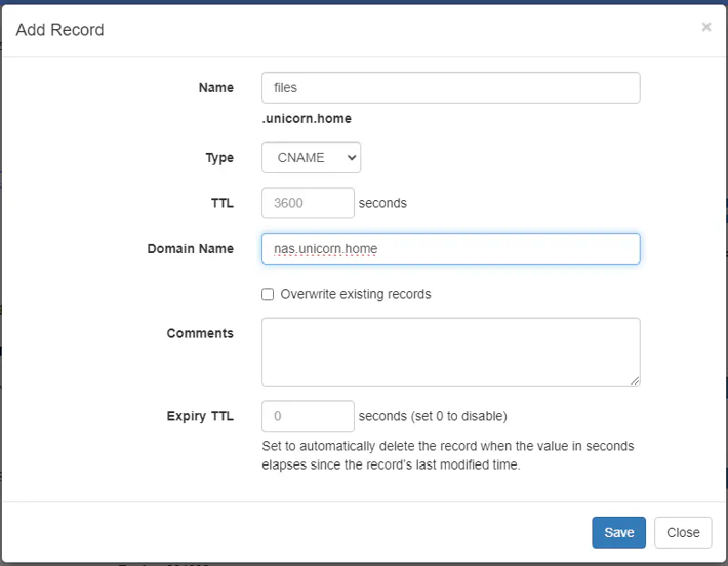Click the TTL field showing 3600
This screenshot has height=566, width=728.
(308, 203)
